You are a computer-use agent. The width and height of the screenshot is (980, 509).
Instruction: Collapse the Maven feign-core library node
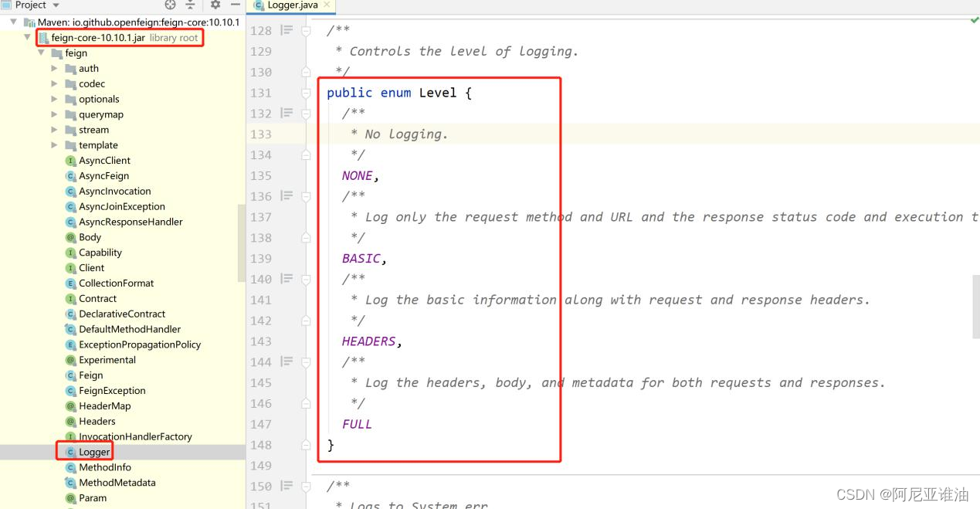(14, 22)
